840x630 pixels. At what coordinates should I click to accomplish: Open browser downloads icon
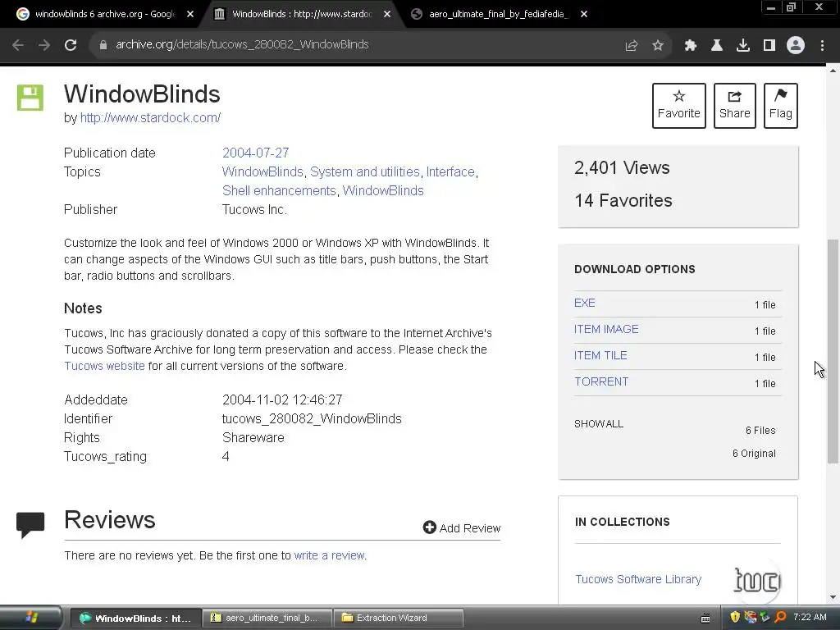click(743, 46)
